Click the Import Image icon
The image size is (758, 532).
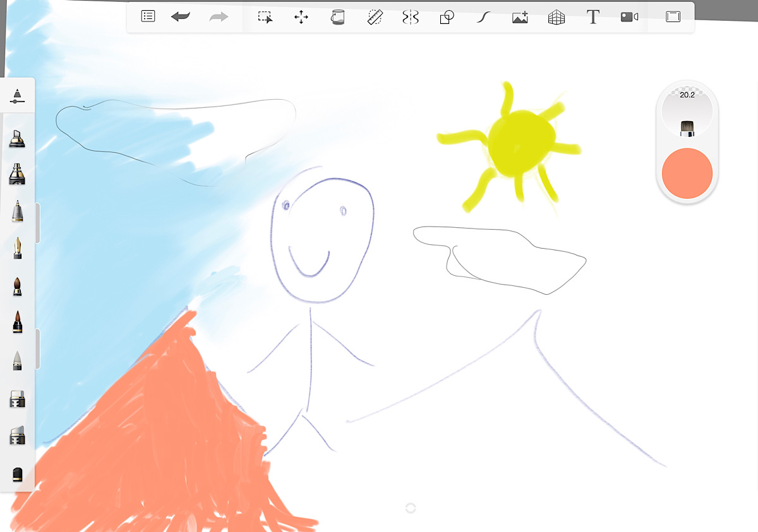tap(520, 17)
